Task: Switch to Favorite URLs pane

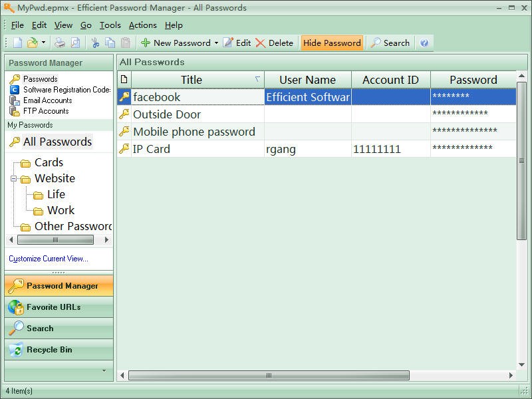Action: click(x=59, y=307)
